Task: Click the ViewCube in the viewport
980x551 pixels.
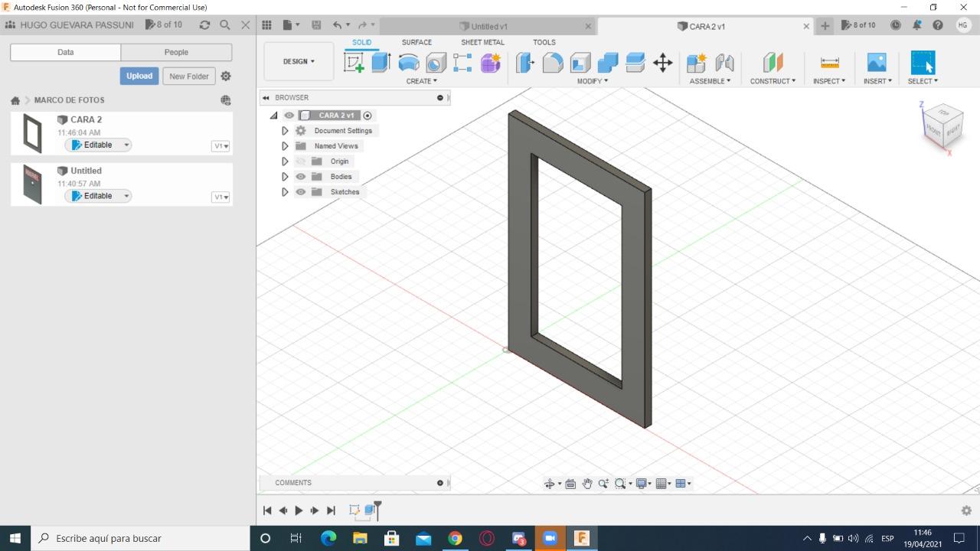Action: pos(942,127)
